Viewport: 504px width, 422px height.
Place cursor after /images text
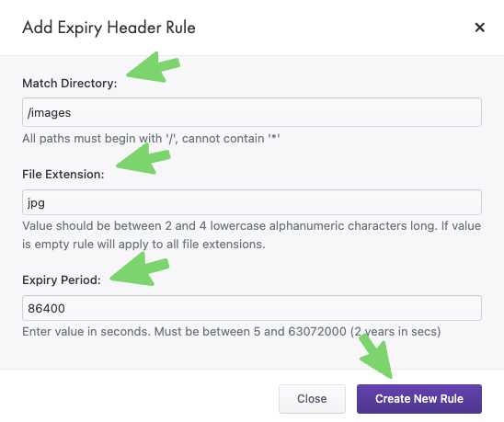[72, 113]
